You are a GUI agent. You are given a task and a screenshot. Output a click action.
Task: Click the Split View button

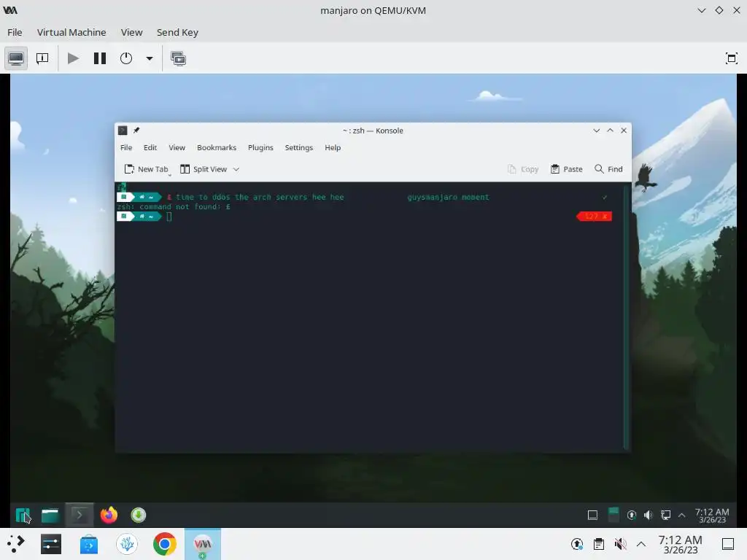(x=204, y=169)
